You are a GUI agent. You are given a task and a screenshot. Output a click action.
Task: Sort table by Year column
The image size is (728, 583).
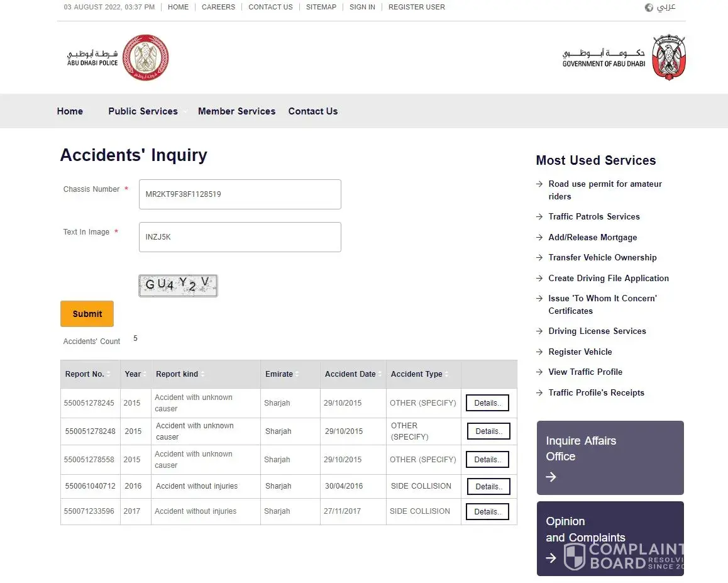145,374
